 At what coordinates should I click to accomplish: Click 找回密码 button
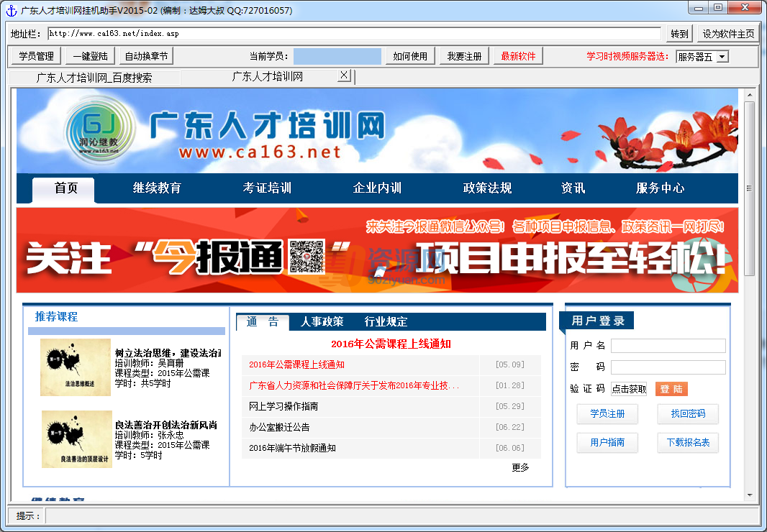coord(688,413)
